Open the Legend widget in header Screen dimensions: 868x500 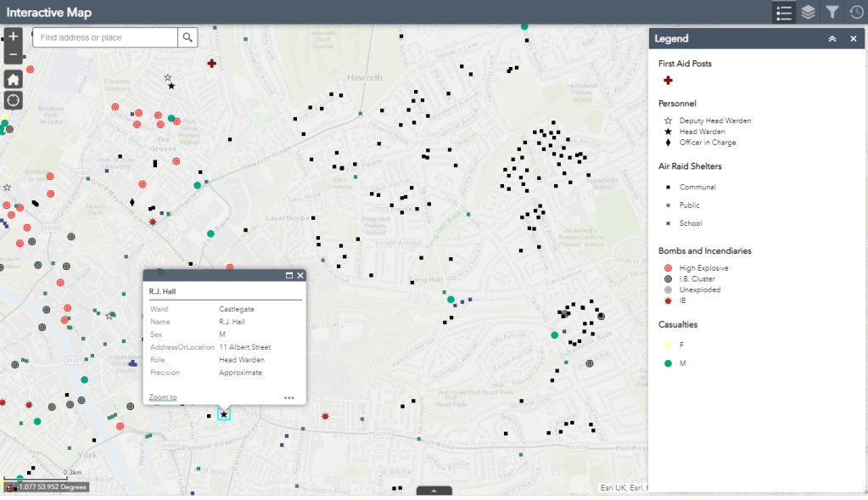click(x=784, y=13)
